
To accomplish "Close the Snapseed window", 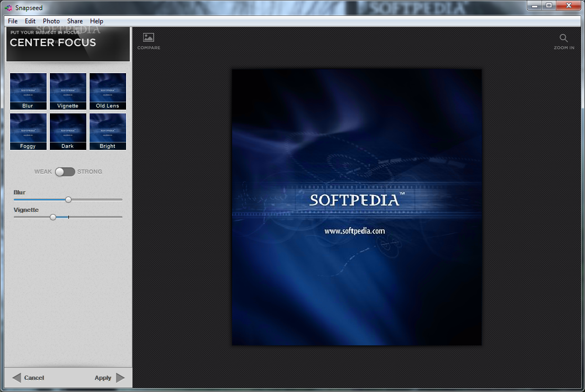I will 569,6.
